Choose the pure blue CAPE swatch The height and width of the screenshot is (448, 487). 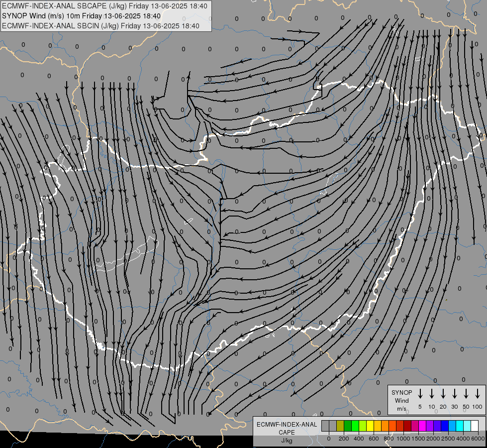tap(445, 426)
